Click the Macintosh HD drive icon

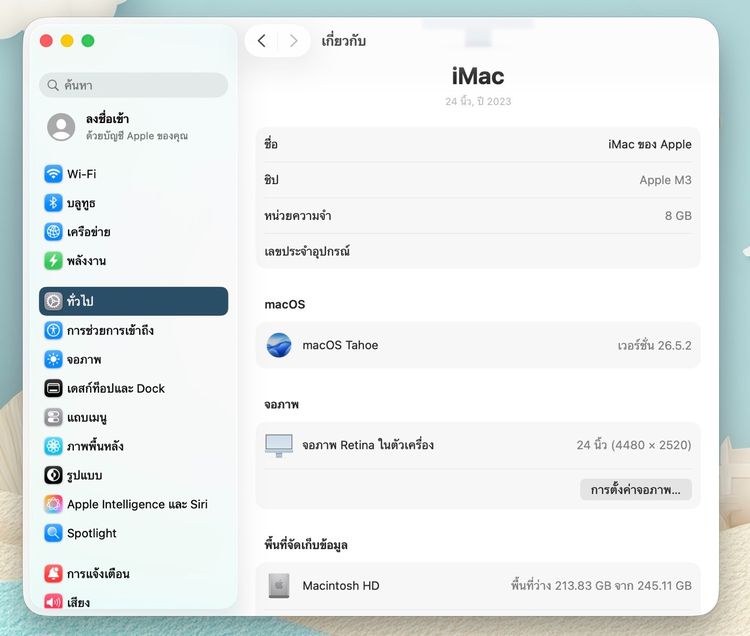coord(279,586)
